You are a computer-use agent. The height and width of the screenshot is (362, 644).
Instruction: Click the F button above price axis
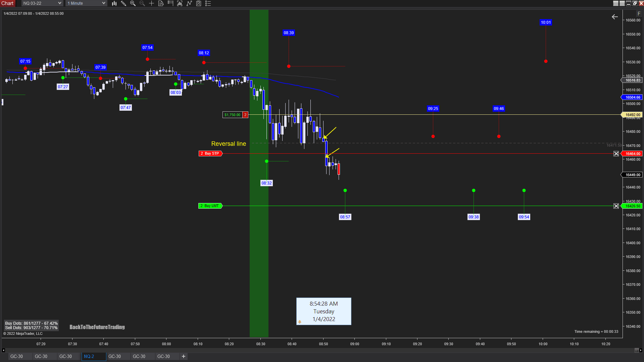[639, 14]
